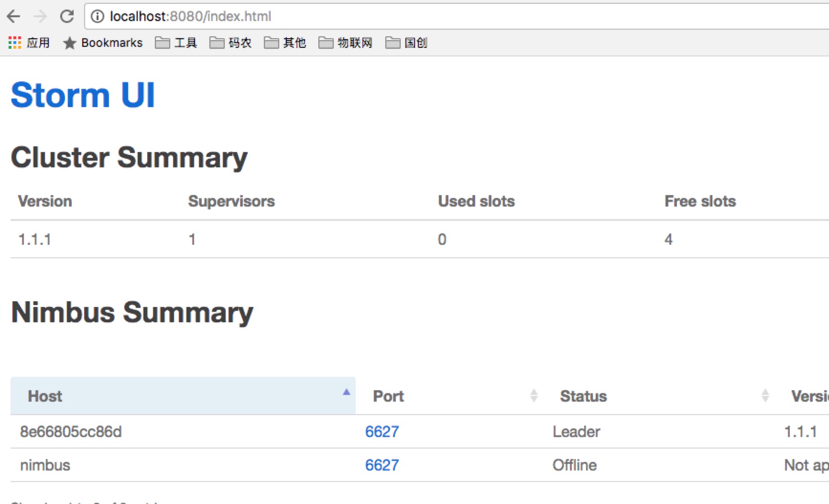Open port 6627 link for nimbus host

click(382, 465)
